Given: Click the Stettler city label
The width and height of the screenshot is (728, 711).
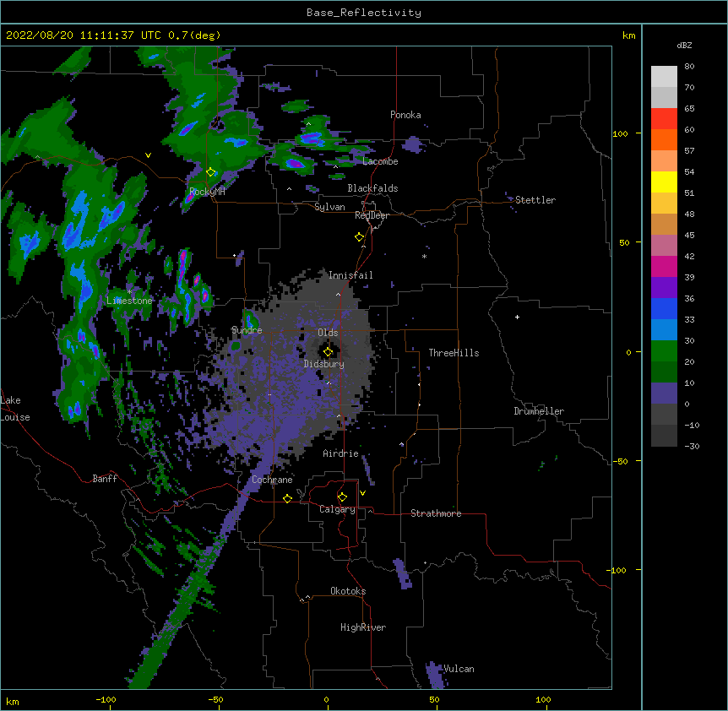Looking at the screenshot, I should 535,200.
